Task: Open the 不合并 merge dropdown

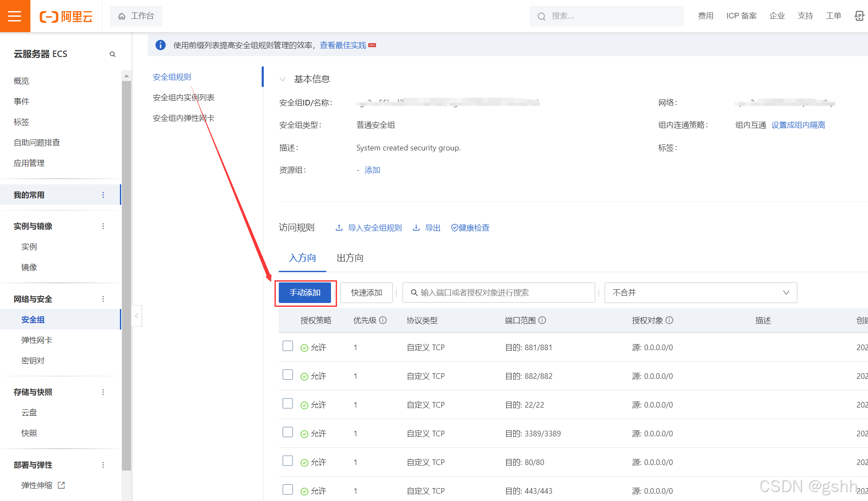Action: [x=701, y=293]
